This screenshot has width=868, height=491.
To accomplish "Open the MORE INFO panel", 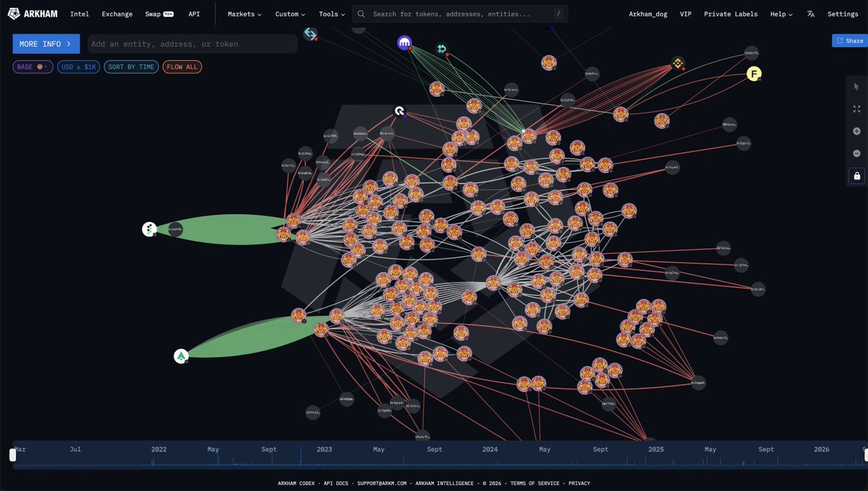I will [x=46, y=43].
